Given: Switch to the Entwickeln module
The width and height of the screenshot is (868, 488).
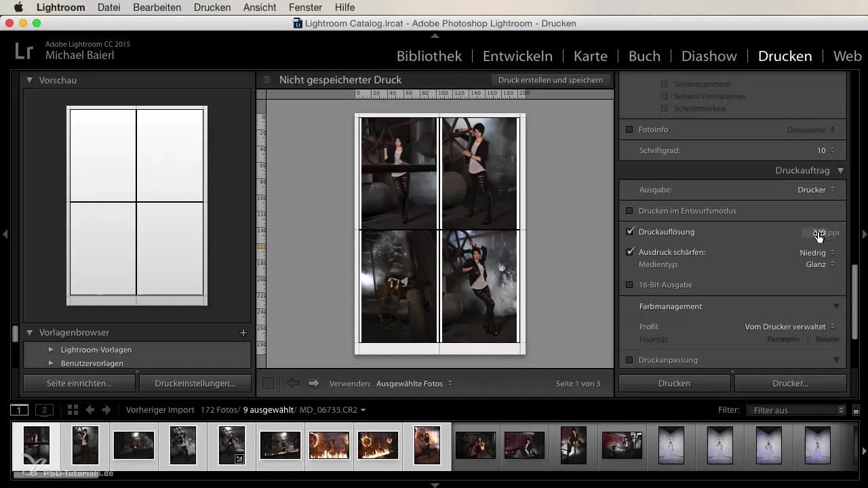Looking at the screenshot, I should coord(517,56).
